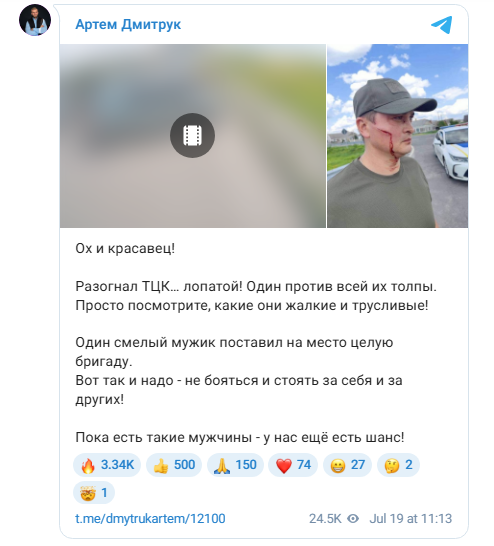Click the eye views icon
The width and height of the screenshot is (494, 546).
click(353, 518)
